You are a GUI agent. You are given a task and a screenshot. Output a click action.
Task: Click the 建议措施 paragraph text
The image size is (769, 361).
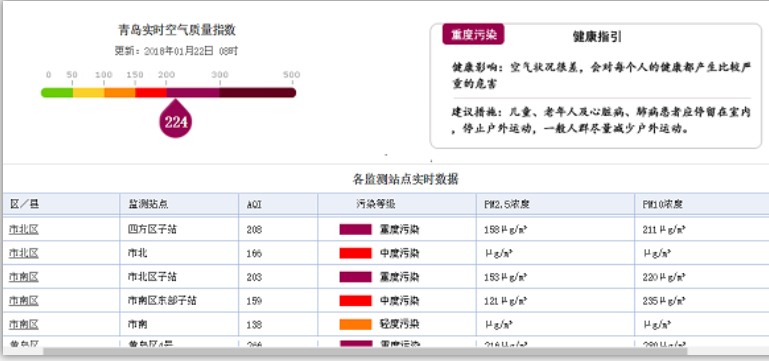(x=601, y=121)
